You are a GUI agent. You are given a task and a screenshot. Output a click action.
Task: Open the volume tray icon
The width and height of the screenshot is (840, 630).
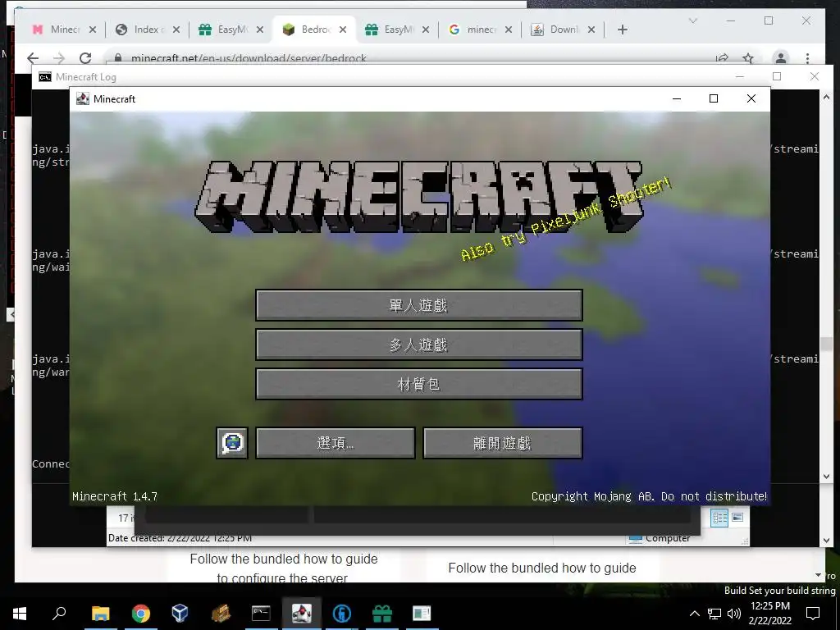pos(734,614)
